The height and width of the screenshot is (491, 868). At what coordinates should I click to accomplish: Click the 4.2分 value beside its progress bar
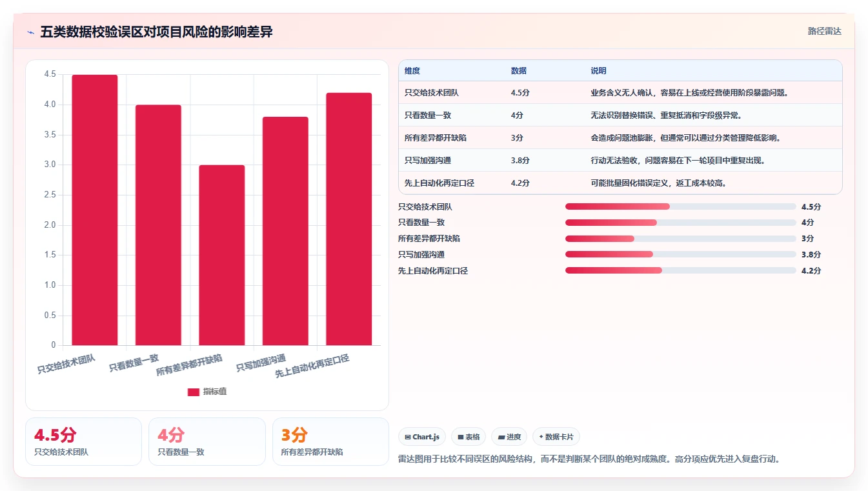pos(811,270)
